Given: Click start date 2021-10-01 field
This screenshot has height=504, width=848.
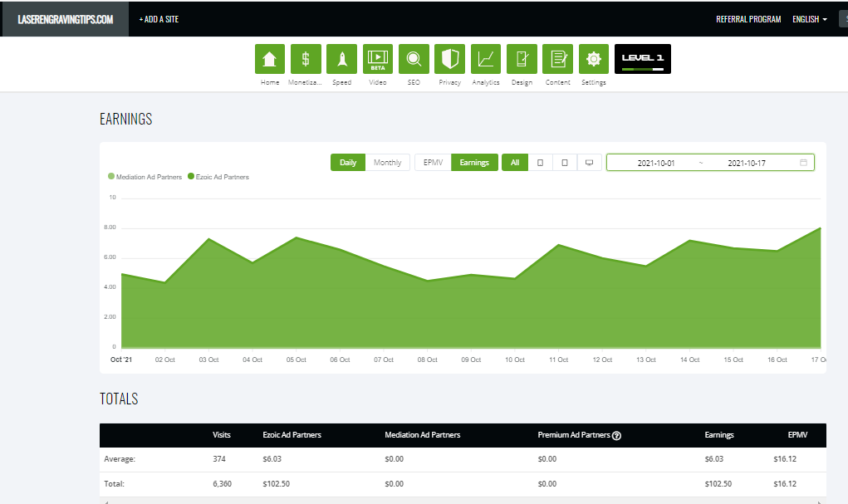Looking at the screenshot, I should (x=656, y=163).
